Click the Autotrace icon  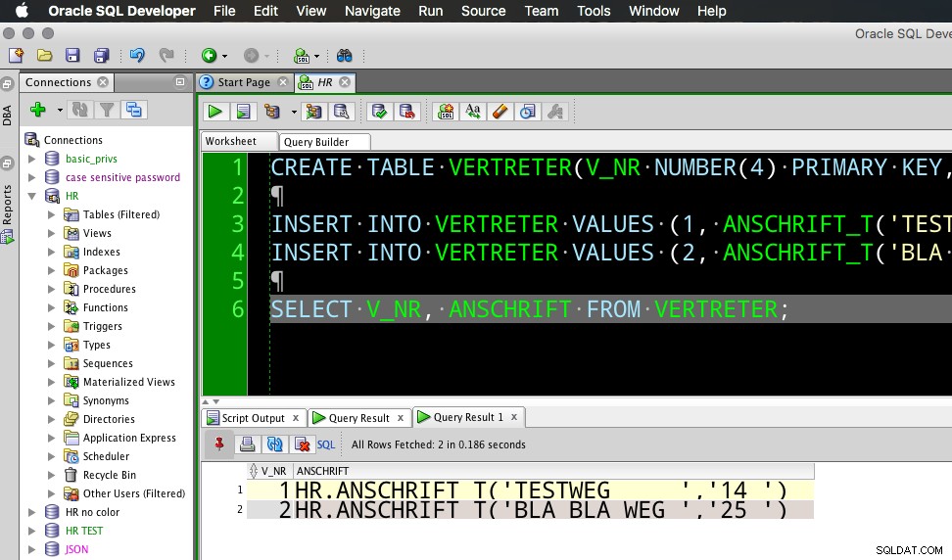click(x=313, y=112)
